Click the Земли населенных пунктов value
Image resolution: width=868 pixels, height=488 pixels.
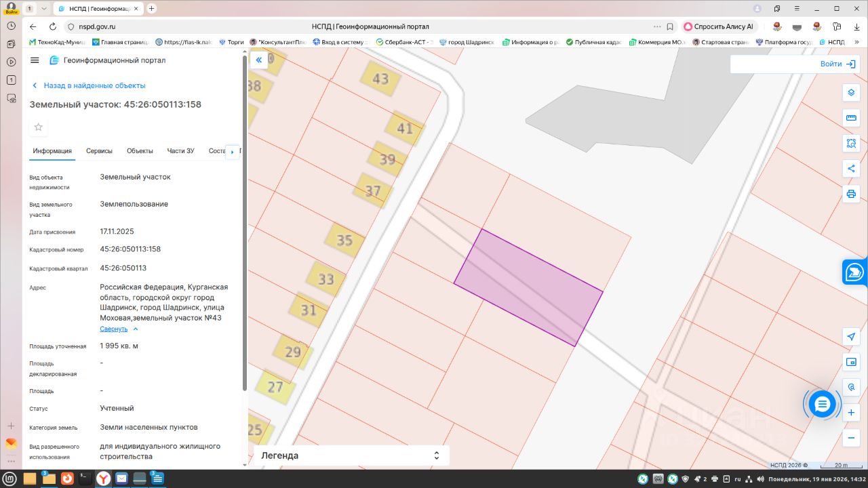pos(149,427)
